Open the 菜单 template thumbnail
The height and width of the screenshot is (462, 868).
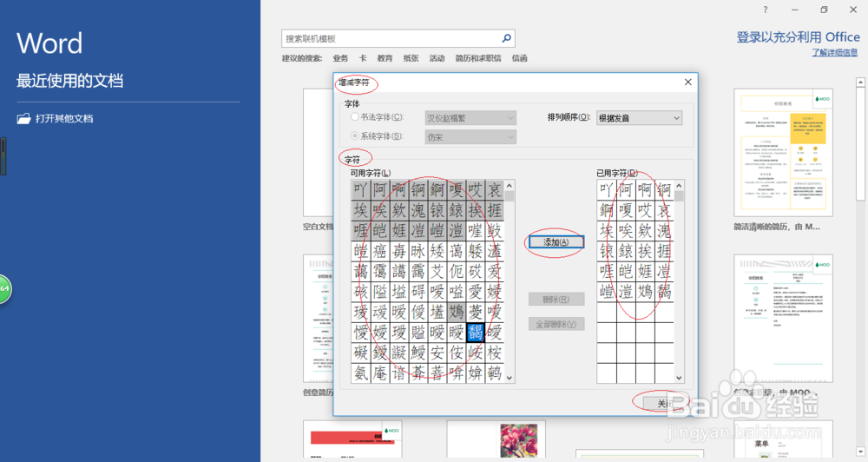coord(783,440)
